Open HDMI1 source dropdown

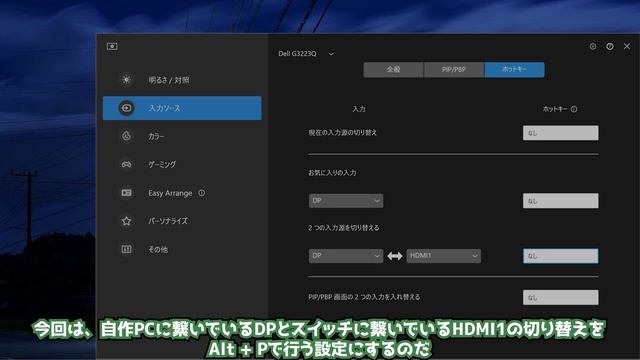(444, 256)
